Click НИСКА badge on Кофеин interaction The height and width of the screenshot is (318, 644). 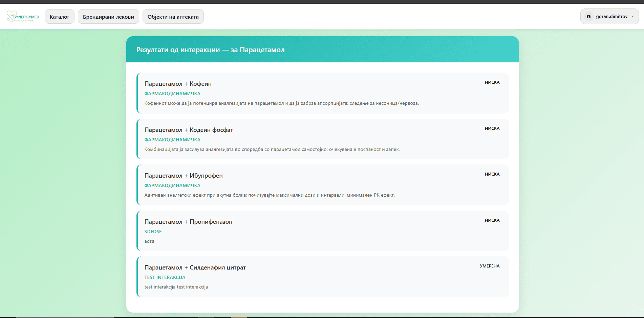[492, 82]
